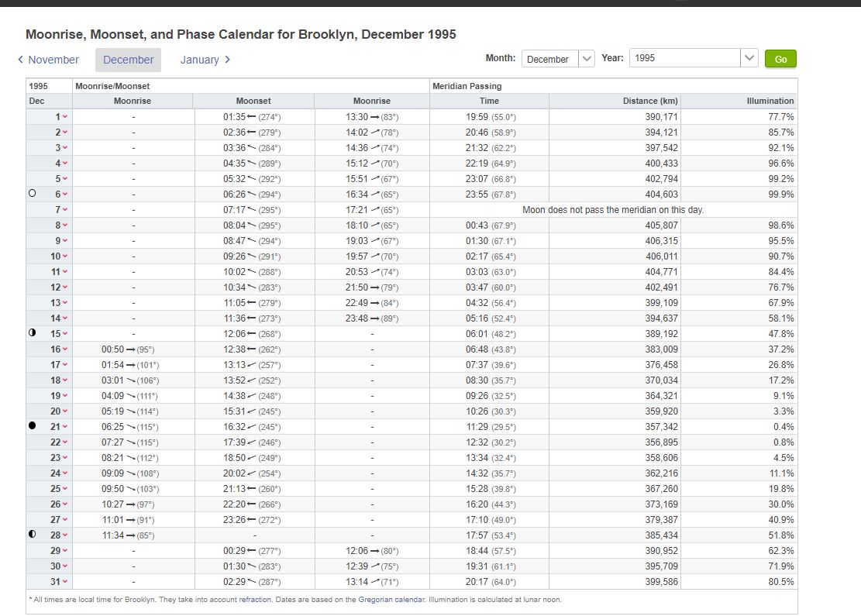Click the moonrise direction arrow beside 18:10

pyautogui.click(x=374, y=225)
